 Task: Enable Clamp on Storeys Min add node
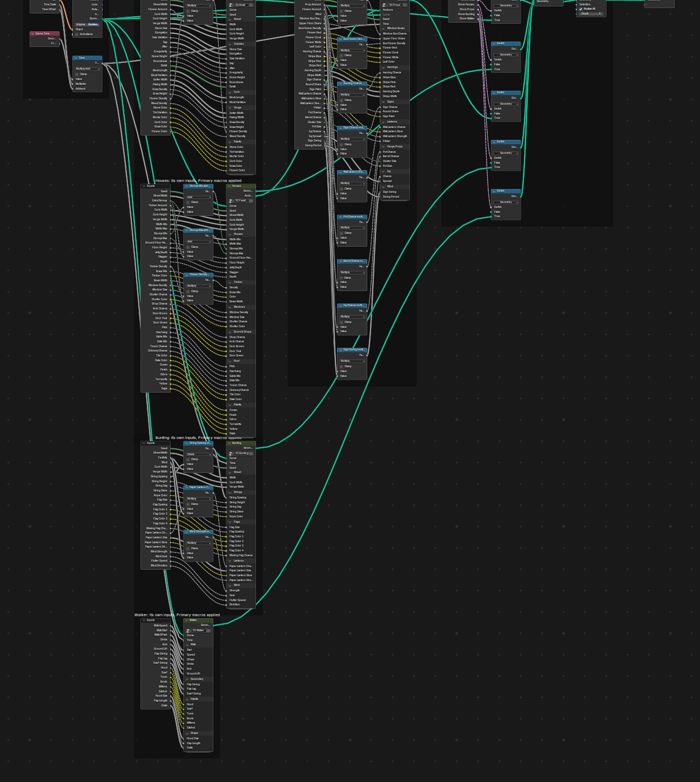click(189, 203)
